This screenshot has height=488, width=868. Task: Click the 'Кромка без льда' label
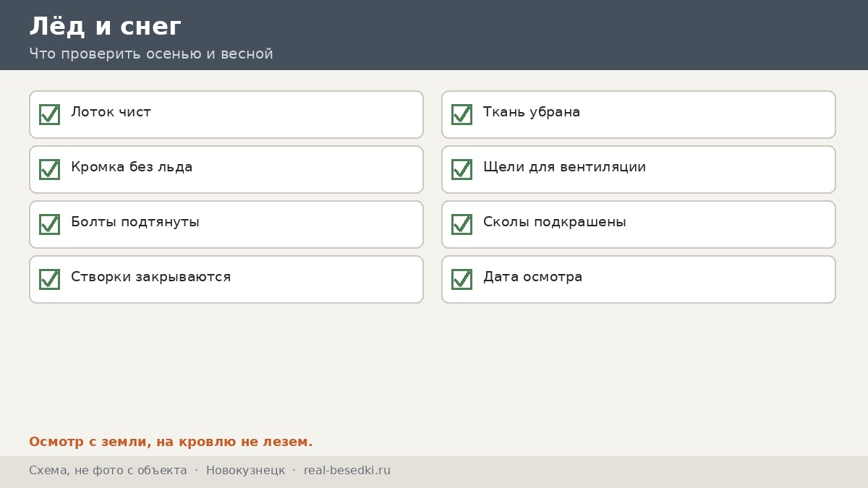click(x=132, y=167)
